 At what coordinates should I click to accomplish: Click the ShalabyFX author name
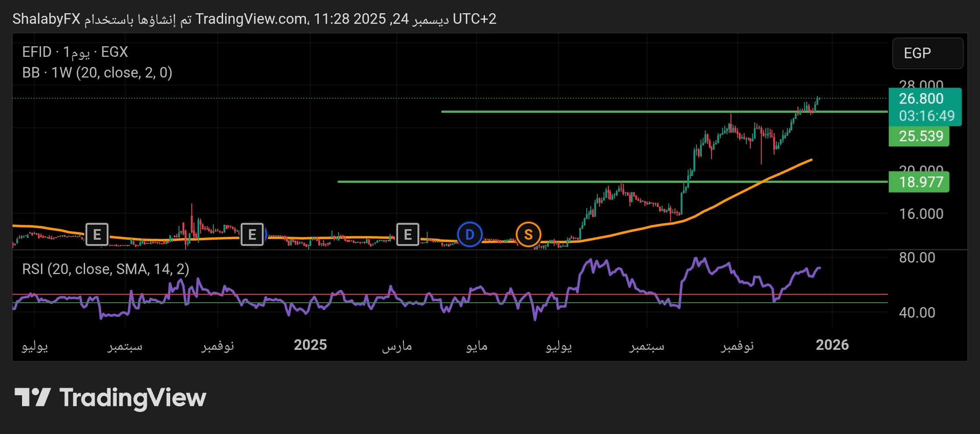coord(45,19)
